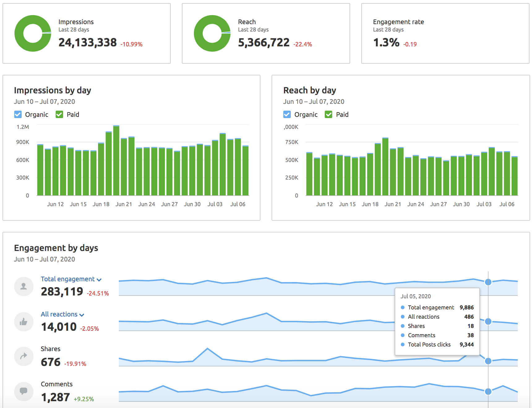
Task: Click the Engagement rate value 1.3%
Action: [x=386, y=43]
